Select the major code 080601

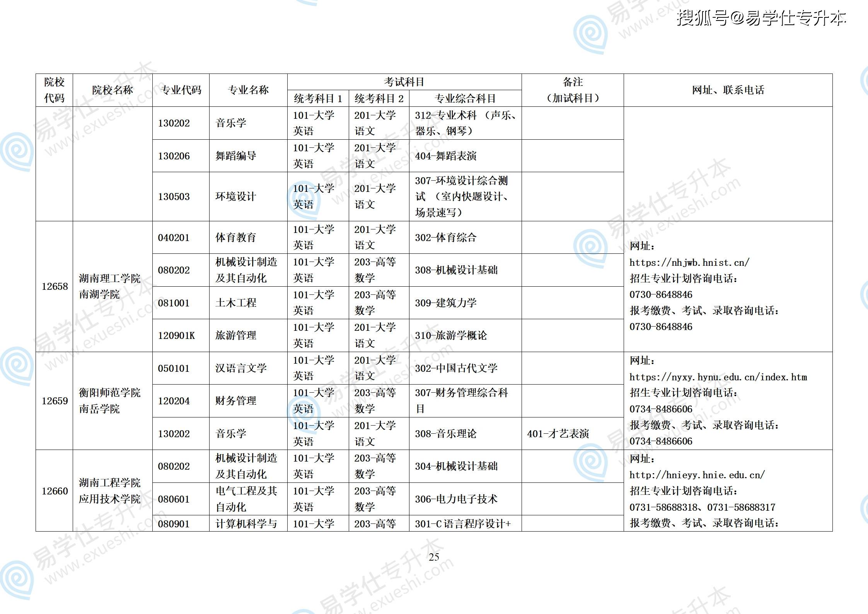174,499
